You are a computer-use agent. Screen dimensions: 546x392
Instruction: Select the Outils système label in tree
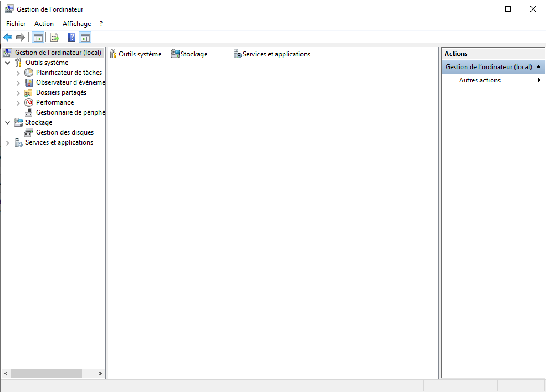tap(47, 63)
